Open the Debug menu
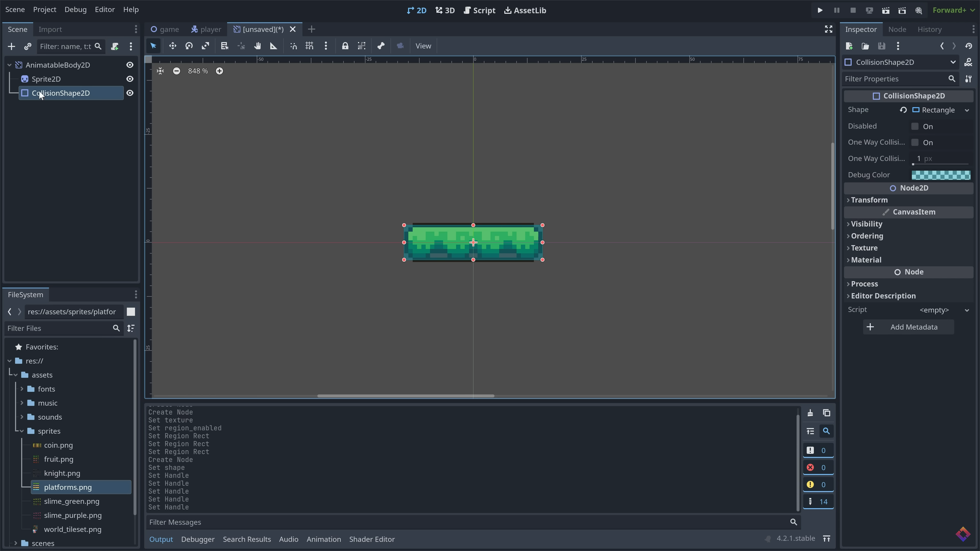 pos(75,9)
